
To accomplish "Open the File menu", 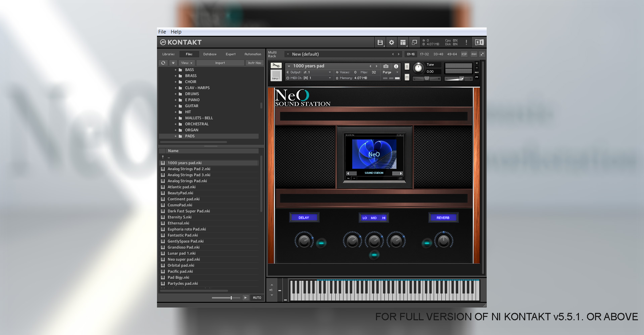I will (x=162, y=31).
